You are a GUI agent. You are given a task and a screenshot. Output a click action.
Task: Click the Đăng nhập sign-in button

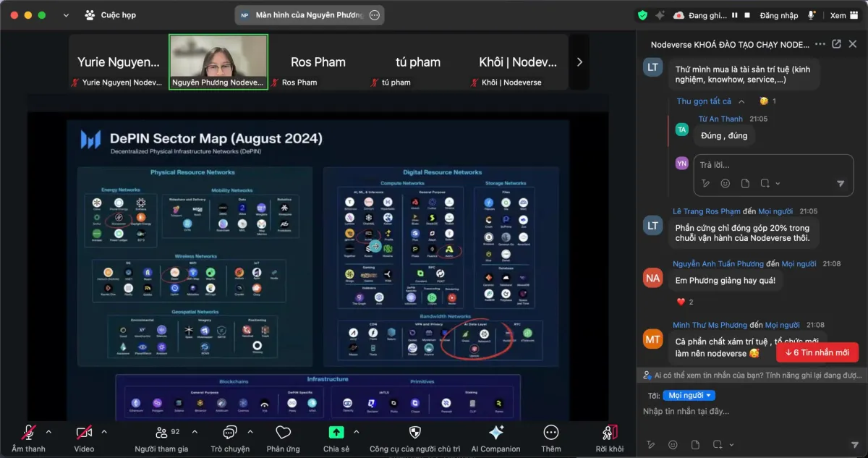pos(779,14)
